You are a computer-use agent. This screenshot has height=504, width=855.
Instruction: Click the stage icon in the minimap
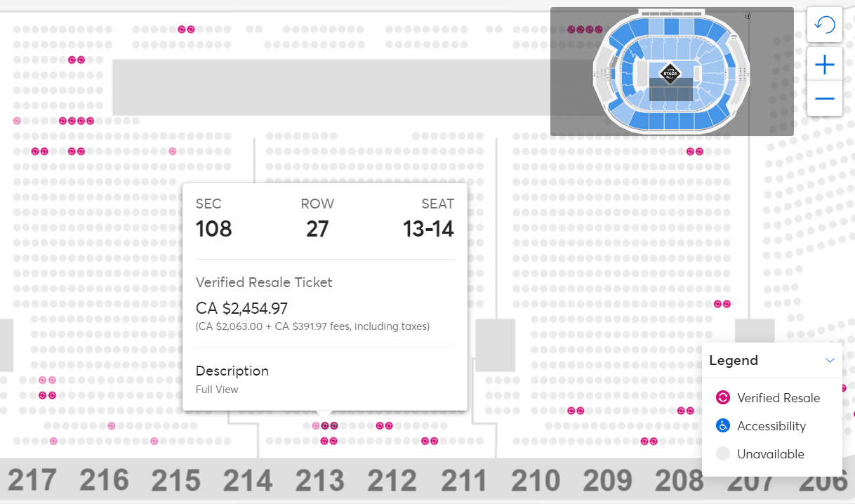click(x=670, y=73)
